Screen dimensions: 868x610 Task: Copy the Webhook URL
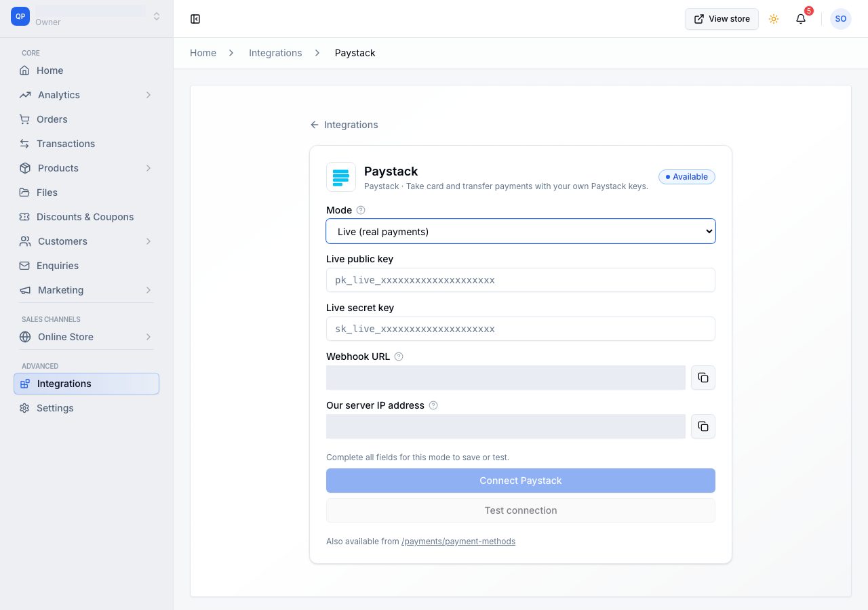click(703, 378)
